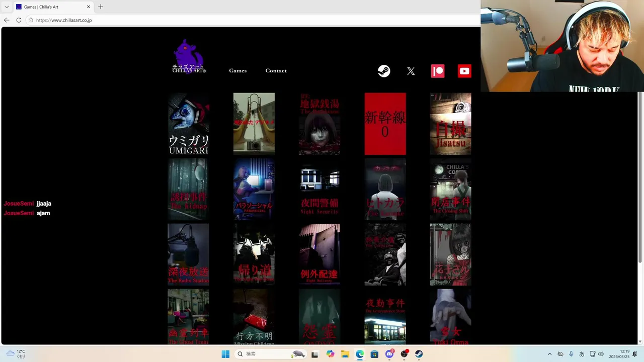644x362 pixels.
Task: Open the X (Twitter) social icon
Action: coord(411,71)
